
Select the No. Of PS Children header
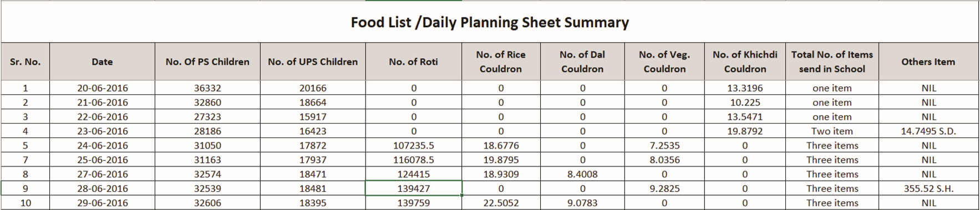pos(207,62)
